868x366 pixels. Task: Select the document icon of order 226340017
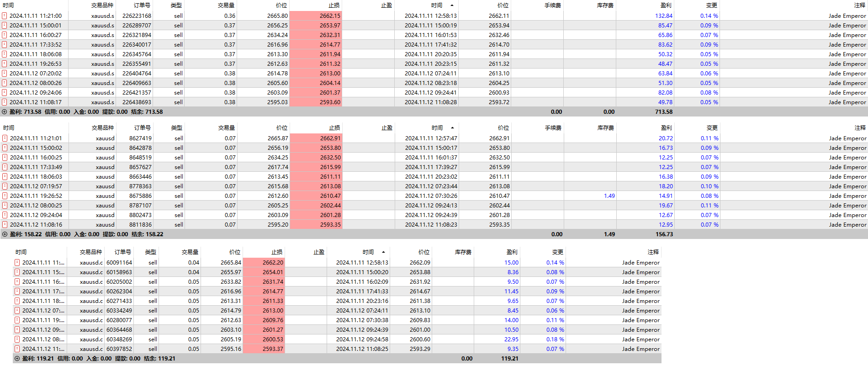5,44
